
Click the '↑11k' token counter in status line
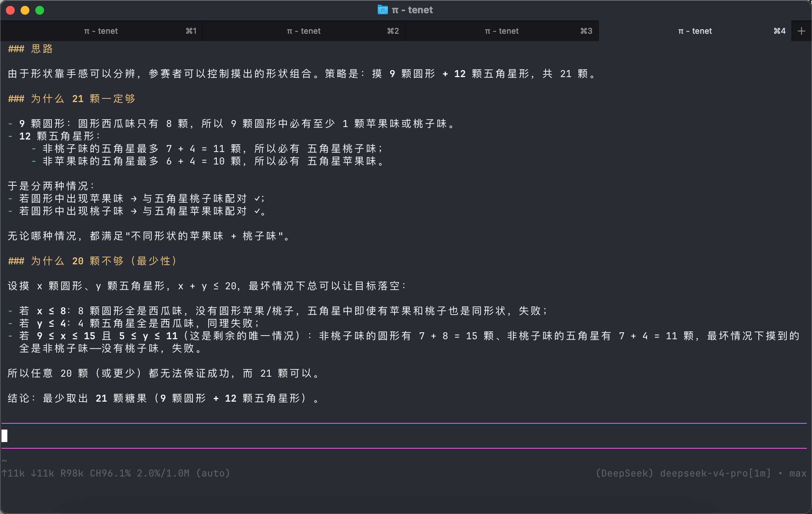(x=13, y=473)
